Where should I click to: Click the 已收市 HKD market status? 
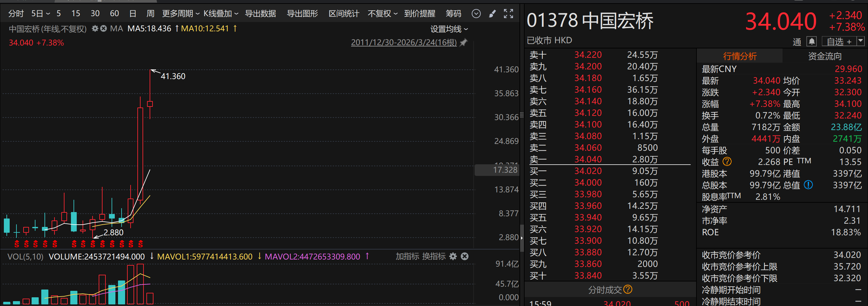(549, 40)
